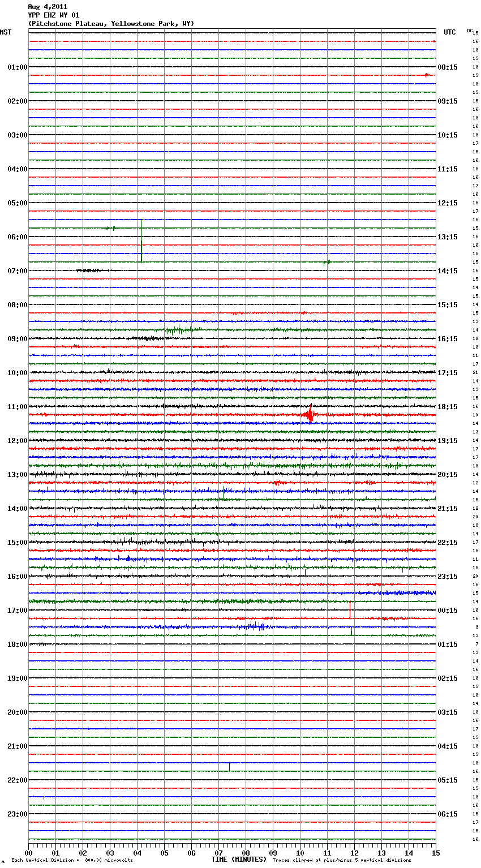Click the '00' minute tick label
Screen dimensions: 481x868
pyautogui.click(x=28, y=853)
